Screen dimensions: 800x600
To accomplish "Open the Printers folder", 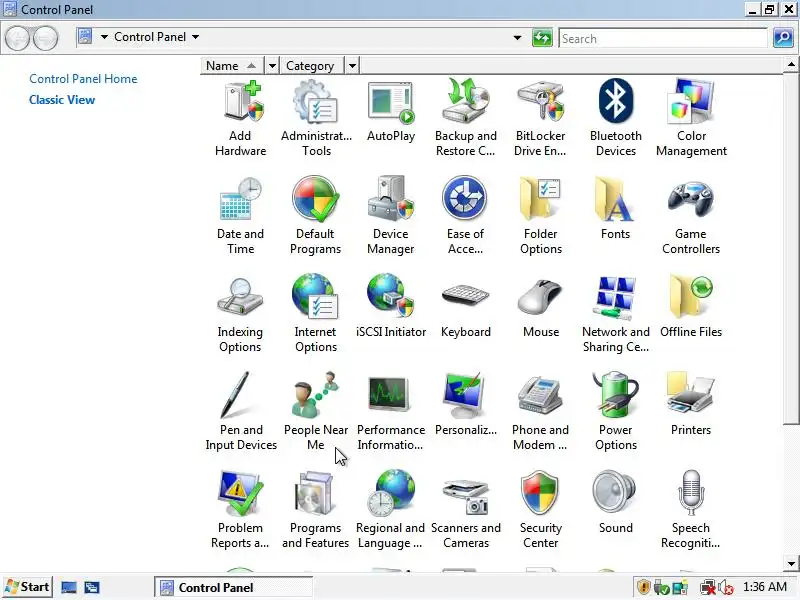I will (691, 405).
